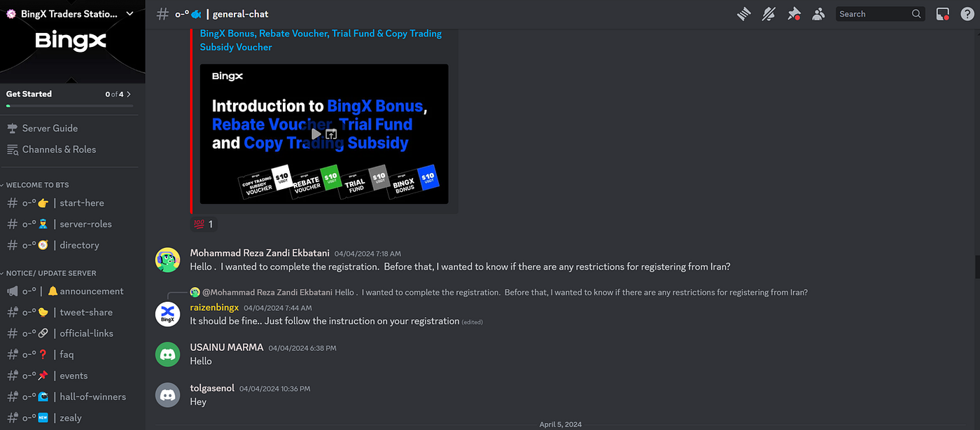Click the small reply avatar of Mohammad
This screenshot has width=980, height=430.
click(195, 292)
